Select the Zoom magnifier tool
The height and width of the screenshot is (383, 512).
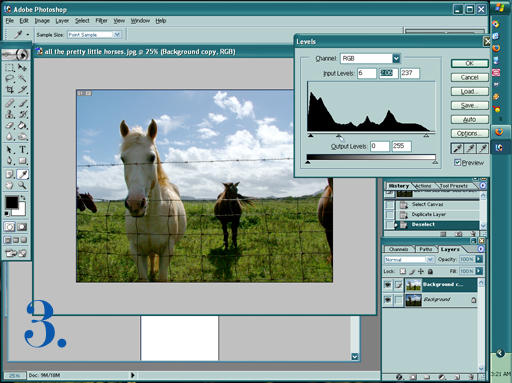point(22,185)
